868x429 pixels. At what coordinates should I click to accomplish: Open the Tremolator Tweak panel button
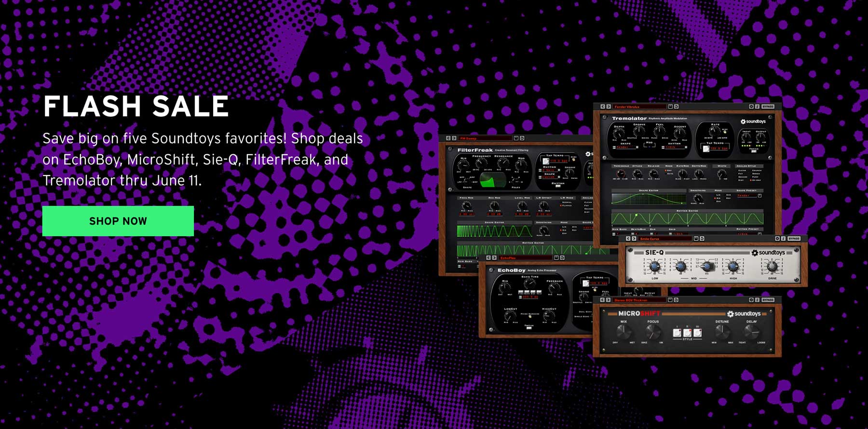754,151
